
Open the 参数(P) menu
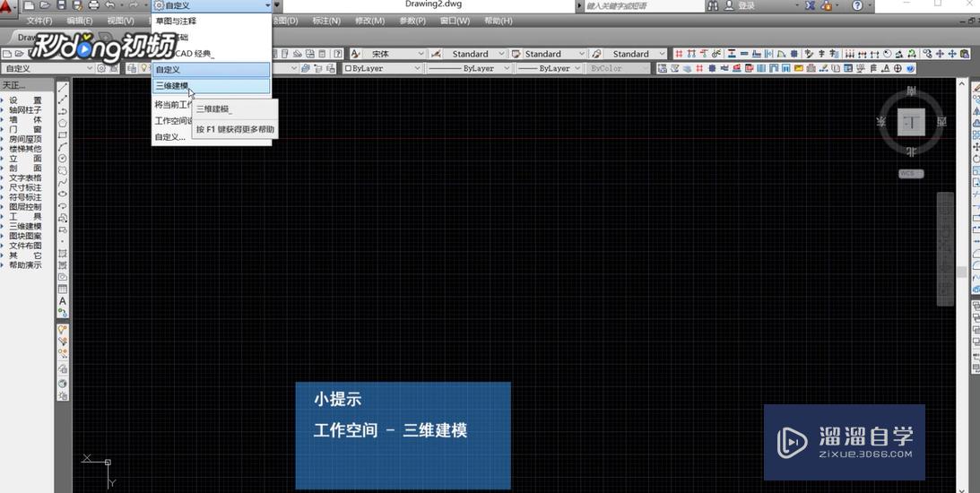(412, 21)
